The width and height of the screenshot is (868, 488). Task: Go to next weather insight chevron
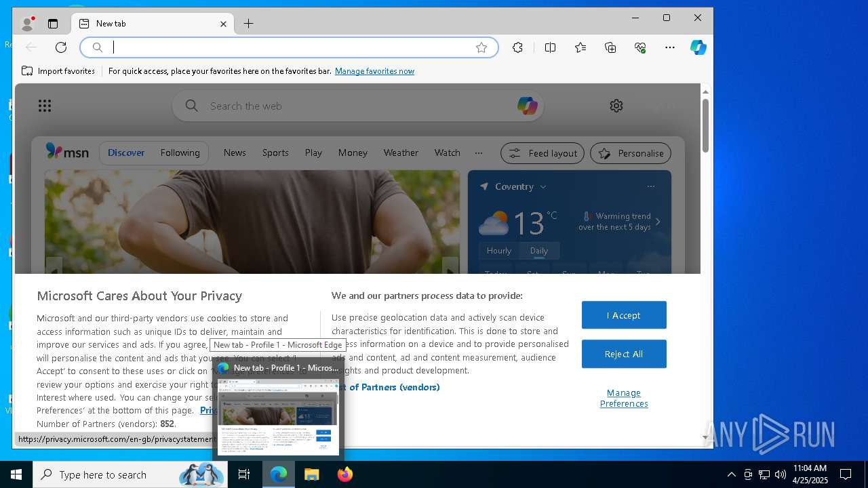(658, 222)
